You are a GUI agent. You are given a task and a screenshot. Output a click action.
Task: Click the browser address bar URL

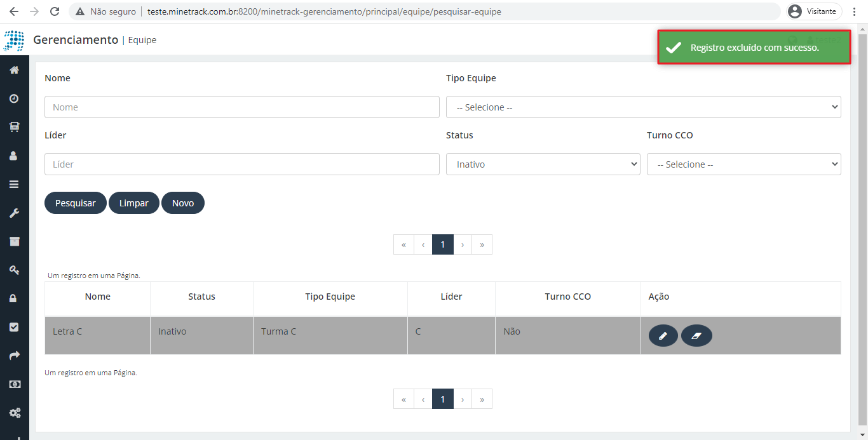324,11
